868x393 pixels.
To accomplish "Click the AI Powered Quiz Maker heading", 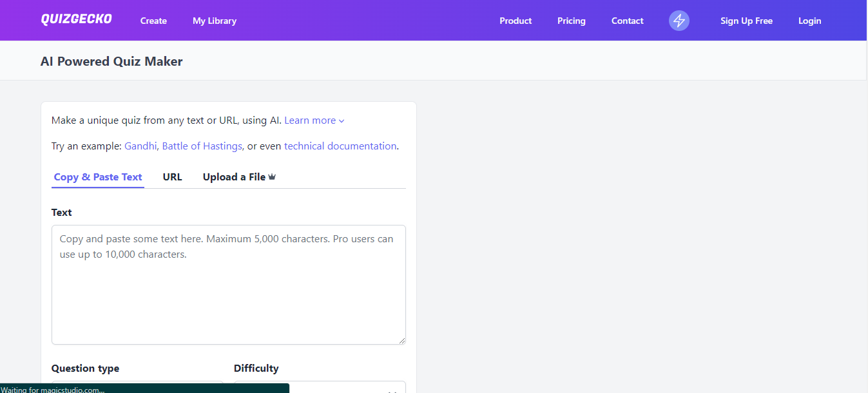I will tap(111, 61).
